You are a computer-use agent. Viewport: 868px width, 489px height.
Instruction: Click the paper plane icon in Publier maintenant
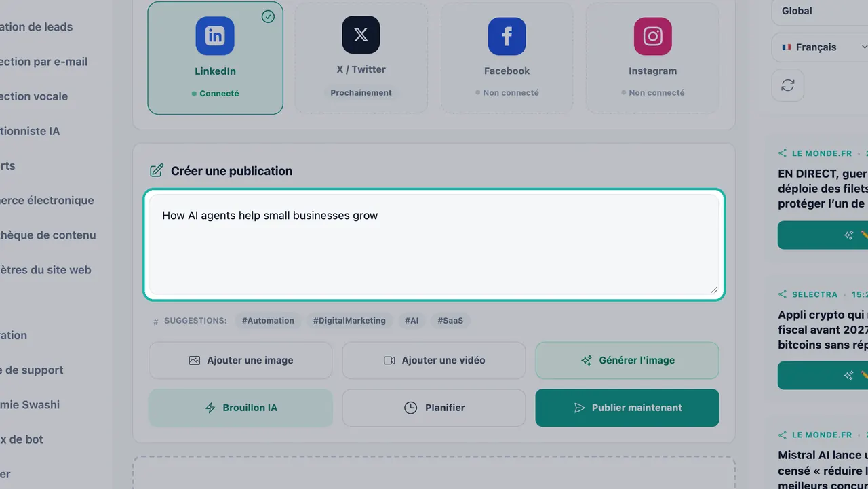[579, 408]
